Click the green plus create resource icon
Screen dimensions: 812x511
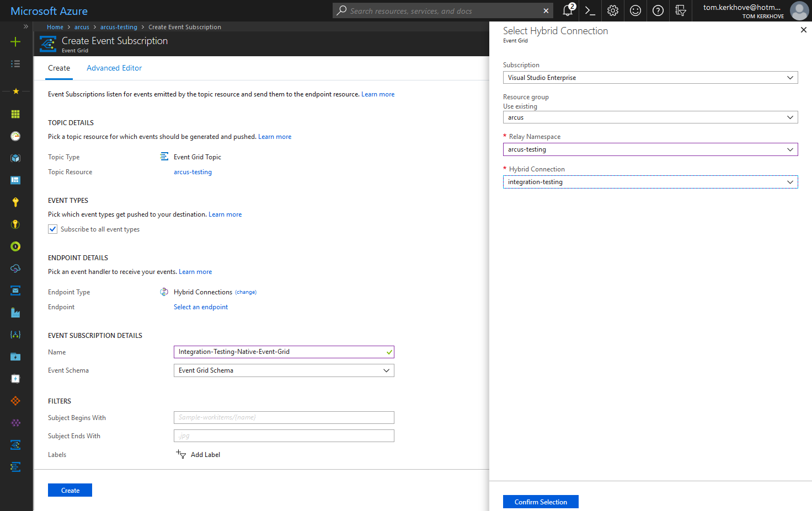click(15, 42)
